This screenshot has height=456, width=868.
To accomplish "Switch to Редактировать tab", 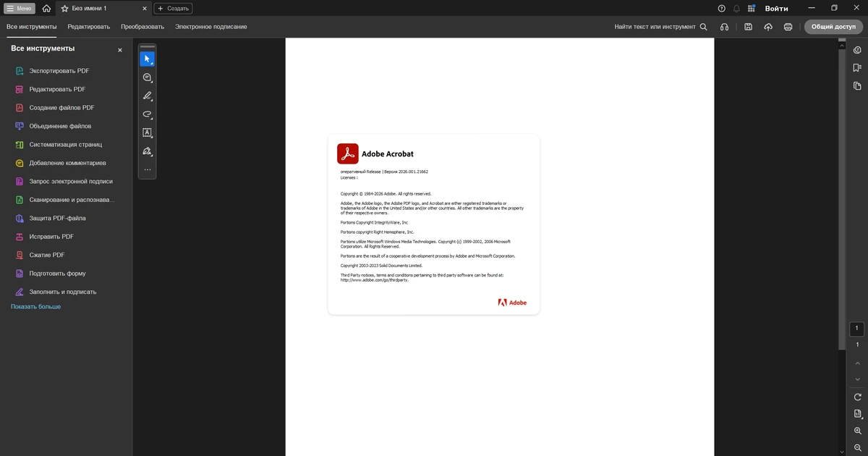I will [89, 27].
